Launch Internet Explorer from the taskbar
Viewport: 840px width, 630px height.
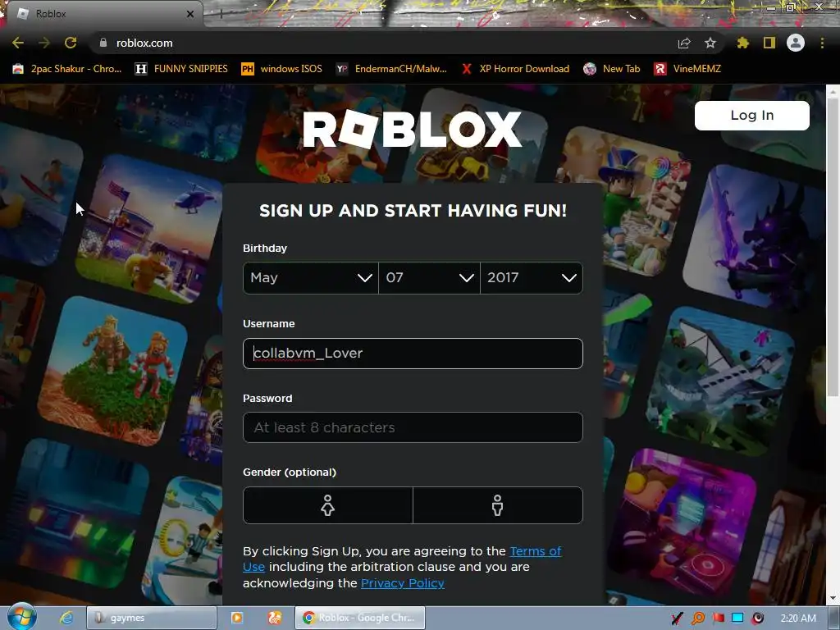[x=66, y=618]
